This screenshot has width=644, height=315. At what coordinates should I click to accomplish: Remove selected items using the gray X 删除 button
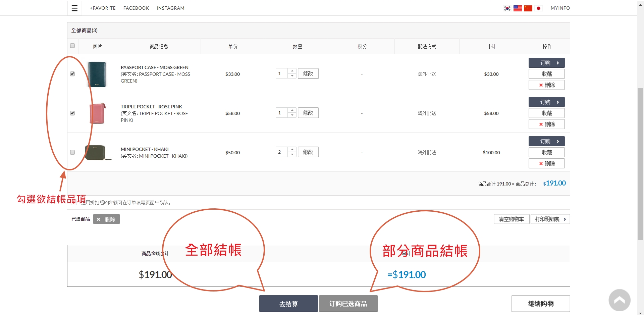(106, 219)
